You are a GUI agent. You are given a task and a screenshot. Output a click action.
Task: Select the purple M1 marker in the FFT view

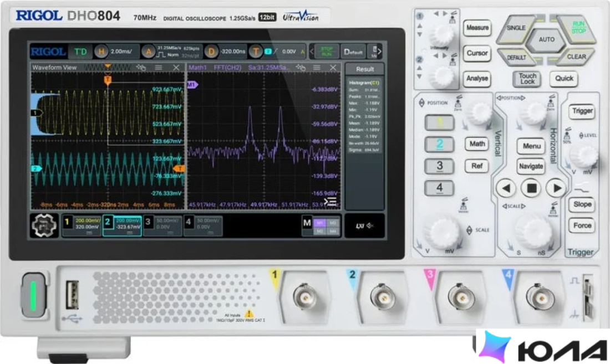coord(192,84)
